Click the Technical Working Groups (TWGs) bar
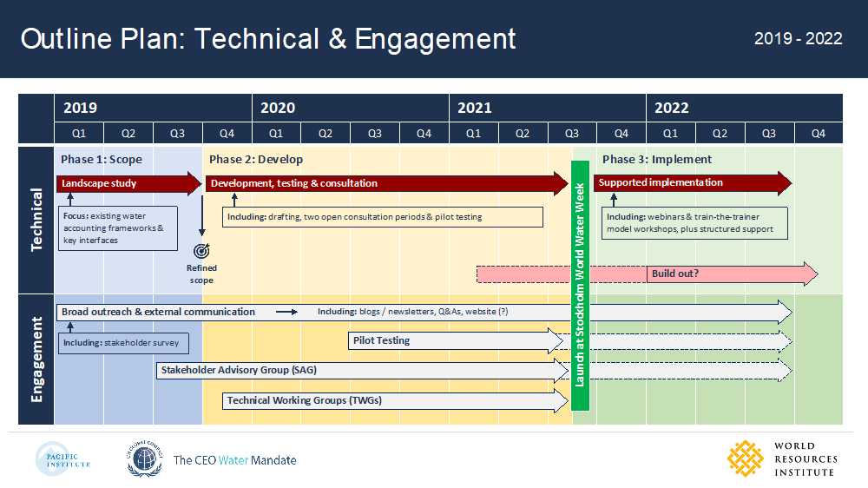 point(395,400)
